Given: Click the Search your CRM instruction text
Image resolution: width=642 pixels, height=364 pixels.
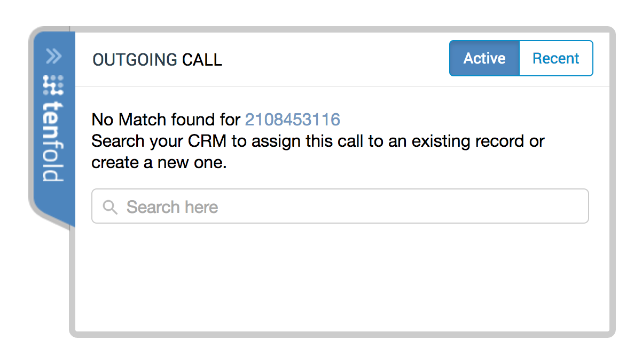Looking at the screenshot, I should point(318,141).
